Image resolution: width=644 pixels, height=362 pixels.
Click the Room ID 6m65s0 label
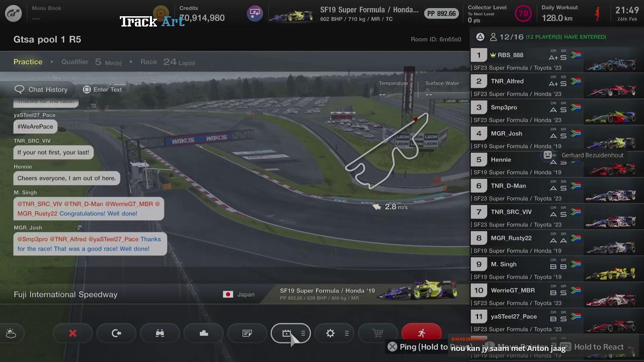[436, 39]
